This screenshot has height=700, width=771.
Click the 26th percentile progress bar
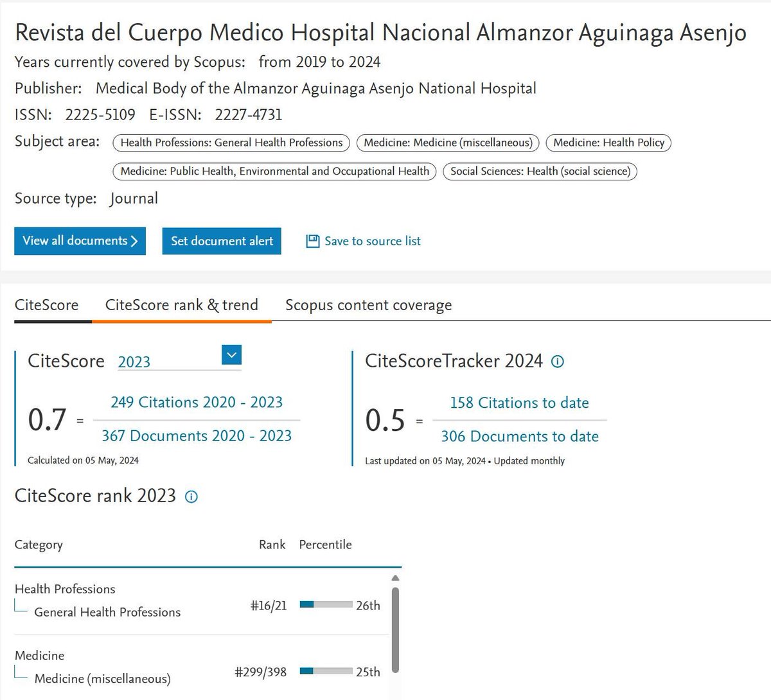326,605
